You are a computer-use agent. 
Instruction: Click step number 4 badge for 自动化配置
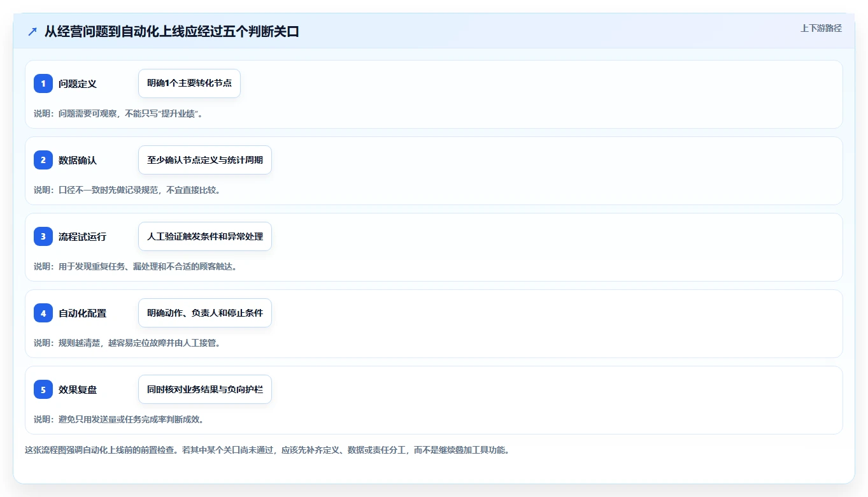pyautogui.click(x=43, y=313)
